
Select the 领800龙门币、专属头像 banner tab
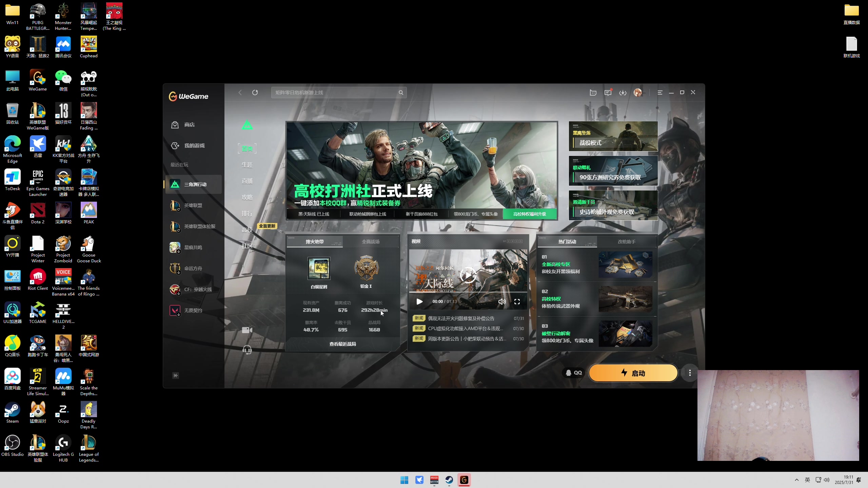[x=475, y=214]
